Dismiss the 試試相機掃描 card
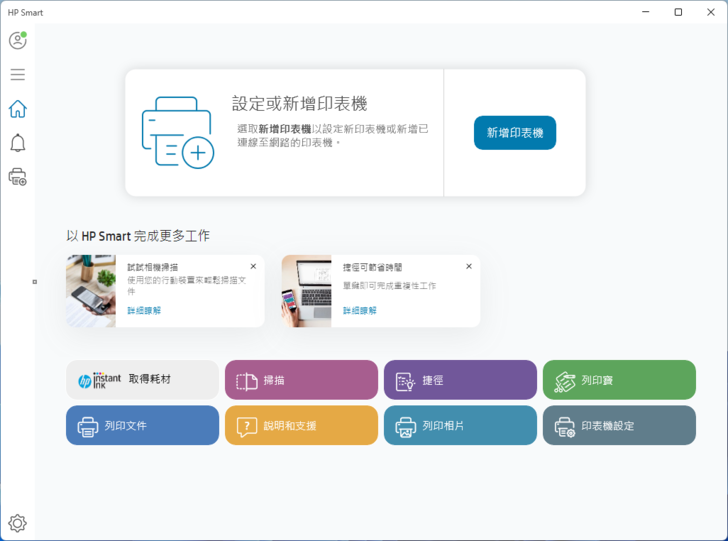The width and height of the screenshot is (728, 541). [253, 267]
